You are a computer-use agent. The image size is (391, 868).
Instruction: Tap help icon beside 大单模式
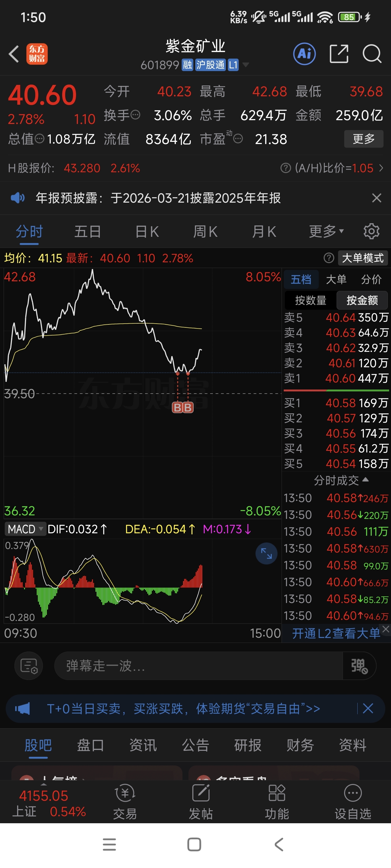[329, 258]
